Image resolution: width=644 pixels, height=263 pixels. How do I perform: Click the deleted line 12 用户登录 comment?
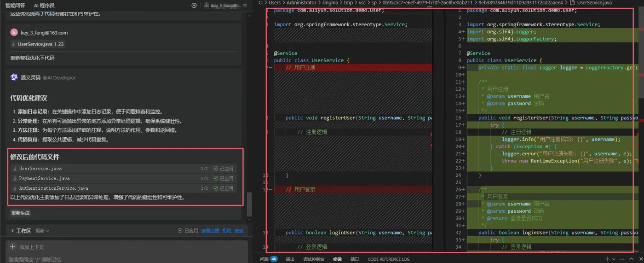click(300, 189)
